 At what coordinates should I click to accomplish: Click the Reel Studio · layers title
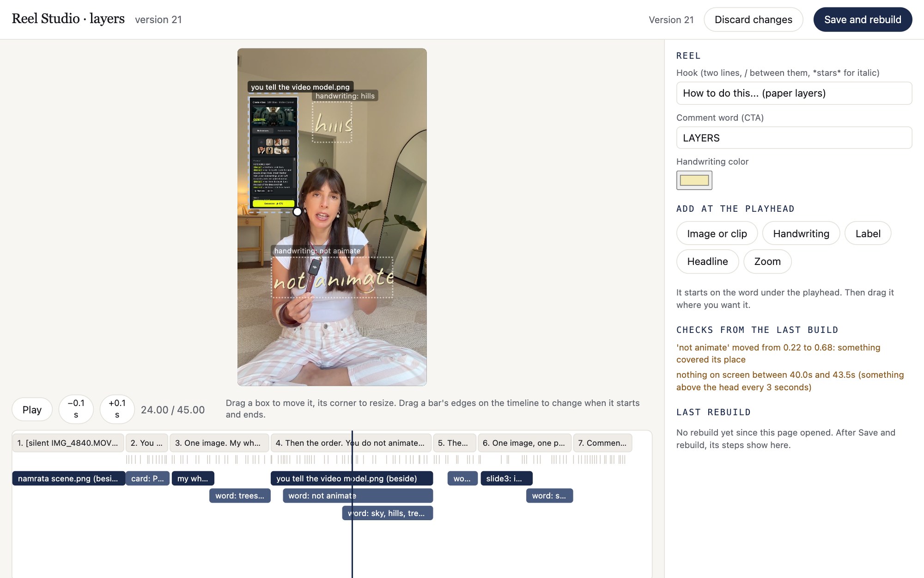click(x=68, y=18)
